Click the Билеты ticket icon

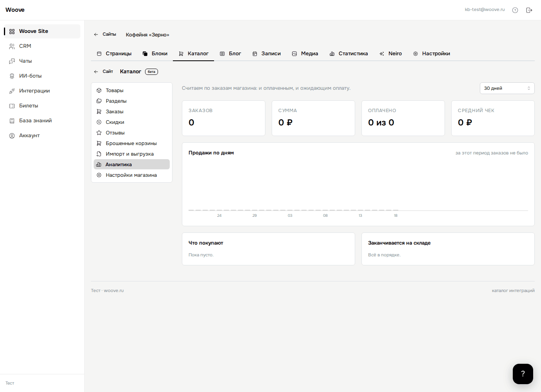(12, 106)
